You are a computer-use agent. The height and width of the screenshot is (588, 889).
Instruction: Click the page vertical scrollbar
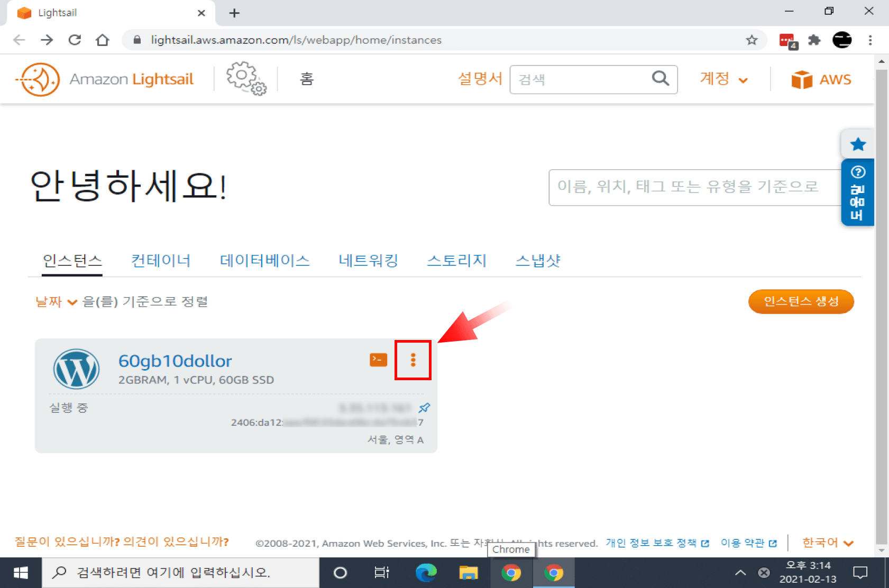coord(881,307)
